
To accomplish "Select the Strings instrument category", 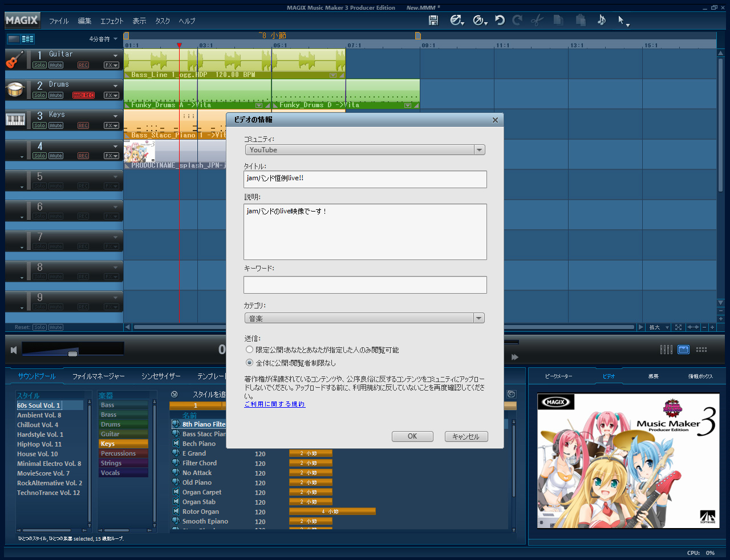I will (x=123, y=463).
